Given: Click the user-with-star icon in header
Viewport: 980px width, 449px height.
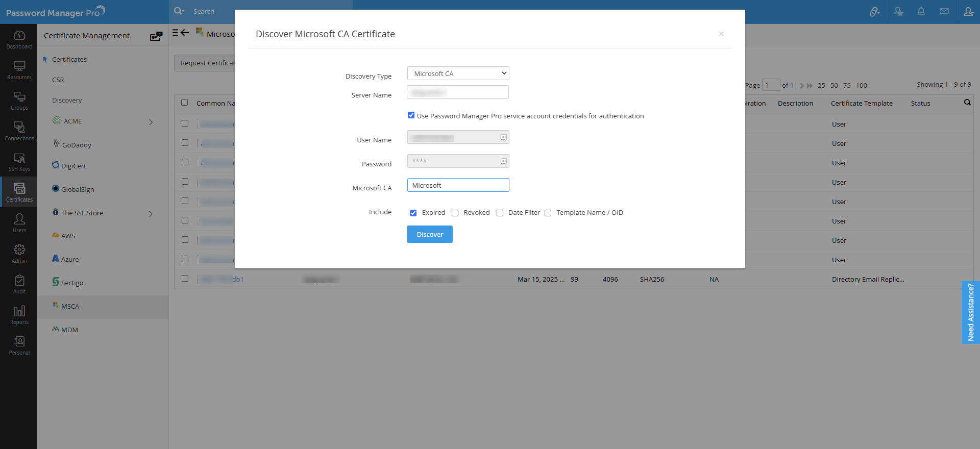Looking at the screenshot, I should tap(898, 11).
